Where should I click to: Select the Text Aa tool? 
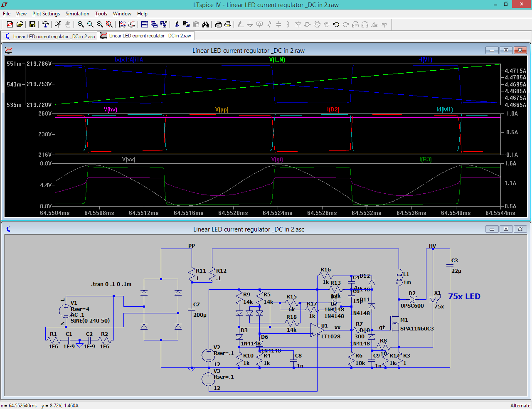pyautogui.click(x=374, y=25)
